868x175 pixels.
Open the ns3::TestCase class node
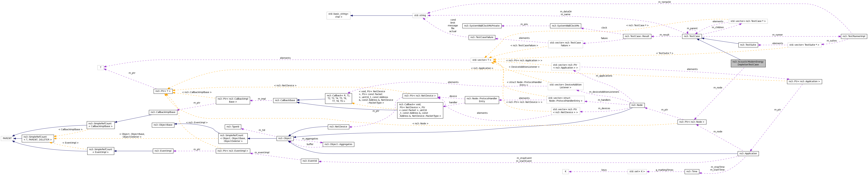(692, 37)
